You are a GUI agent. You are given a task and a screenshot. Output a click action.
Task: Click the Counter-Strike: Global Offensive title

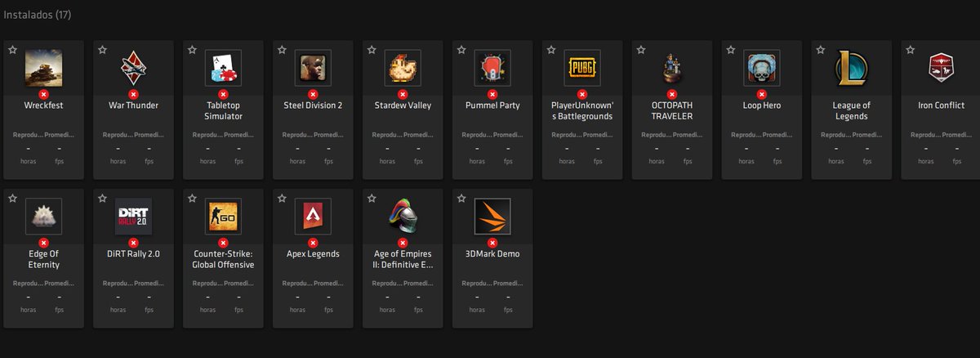[223, 259]
